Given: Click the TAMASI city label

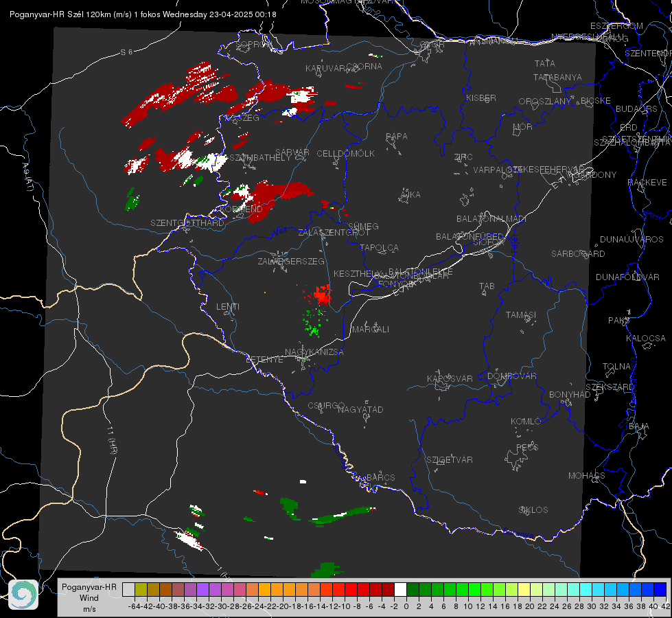Looking at the screenshot, I should (x=521, y=315).
